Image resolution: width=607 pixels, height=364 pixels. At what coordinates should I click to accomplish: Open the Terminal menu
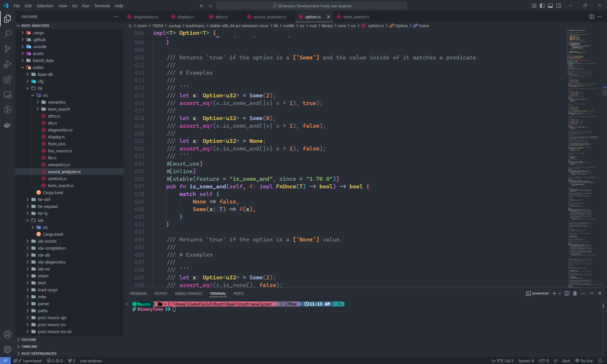point(102,6)
